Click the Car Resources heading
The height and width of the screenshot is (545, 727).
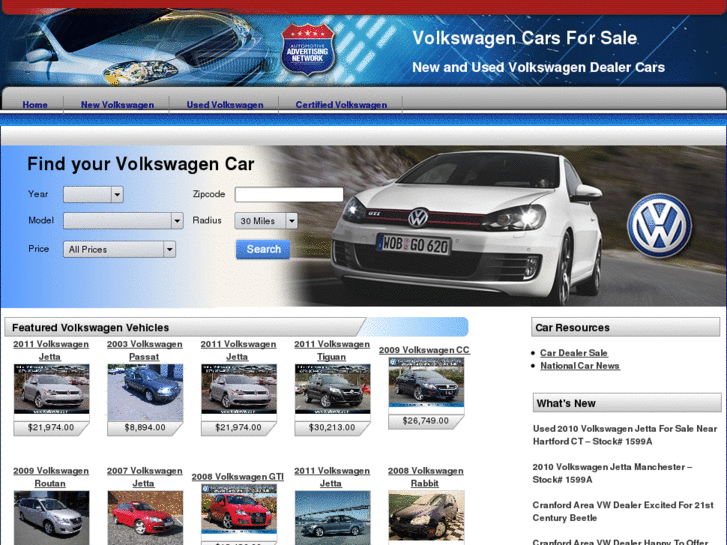572,328
